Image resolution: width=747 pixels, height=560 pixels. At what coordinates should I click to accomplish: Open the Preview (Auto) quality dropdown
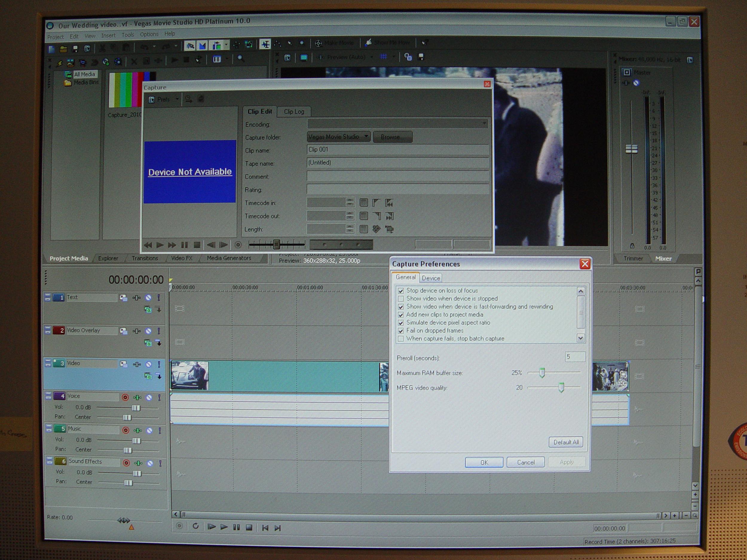pyautogui.click(x=372, y=57)
